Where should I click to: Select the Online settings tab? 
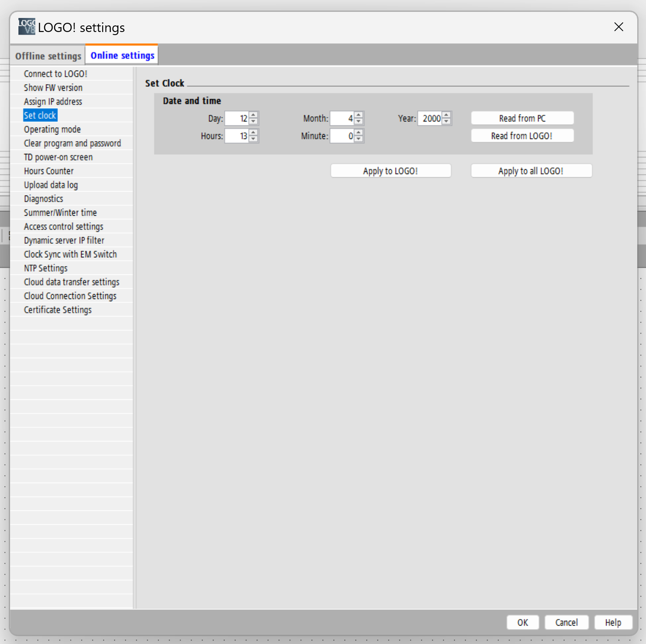click(122, 55)
